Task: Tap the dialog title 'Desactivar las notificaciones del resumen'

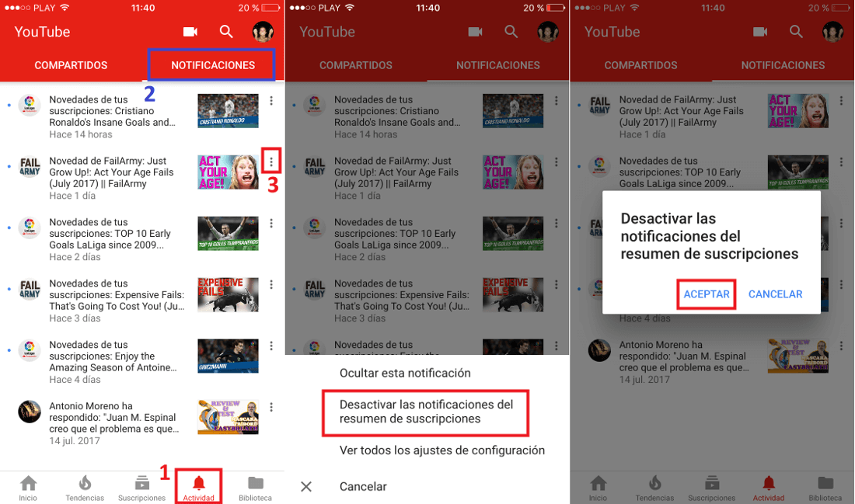Action: pyautogui.click(x=710, y=236)
